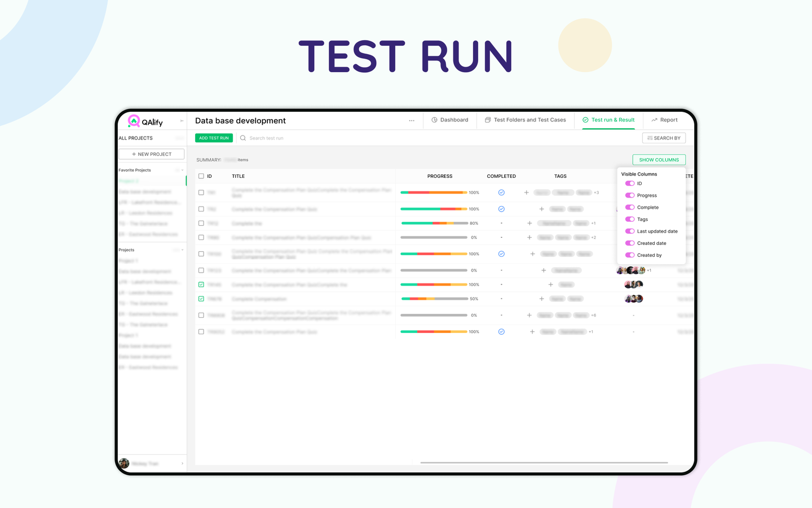This screenshot has width=812, height=508.
Task: Open the three-dots menu beside project title
Action: coord(412,120)
